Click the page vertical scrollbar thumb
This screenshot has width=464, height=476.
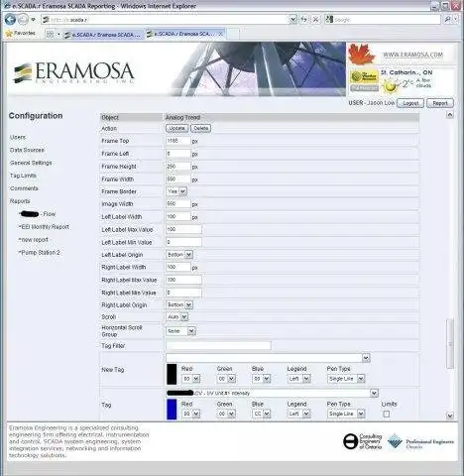click(450, 343)
